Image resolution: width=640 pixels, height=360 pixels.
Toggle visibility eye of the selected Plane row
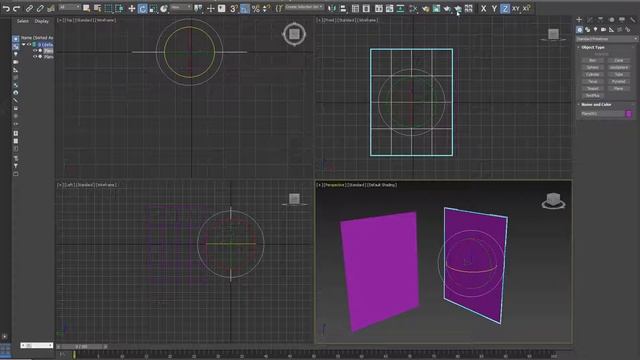pyautogui.click(x=35, y=51)
